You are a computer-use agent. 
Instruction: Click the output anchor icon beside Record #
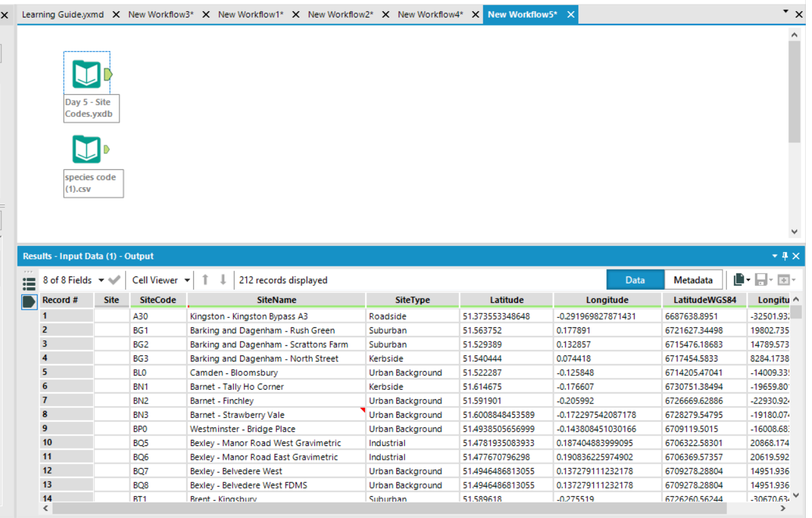[x=29, y=302]
